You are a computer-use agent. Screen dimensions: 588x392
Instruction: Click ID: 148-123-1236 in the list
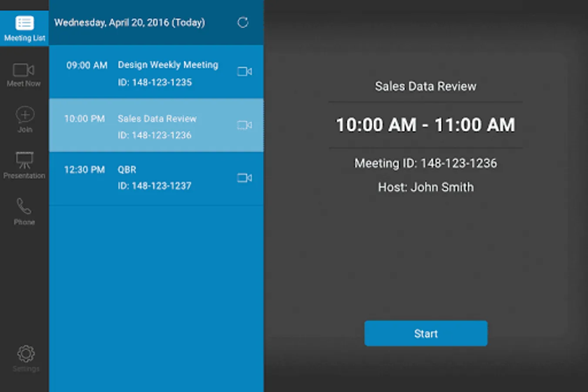(x=155, y=135)
